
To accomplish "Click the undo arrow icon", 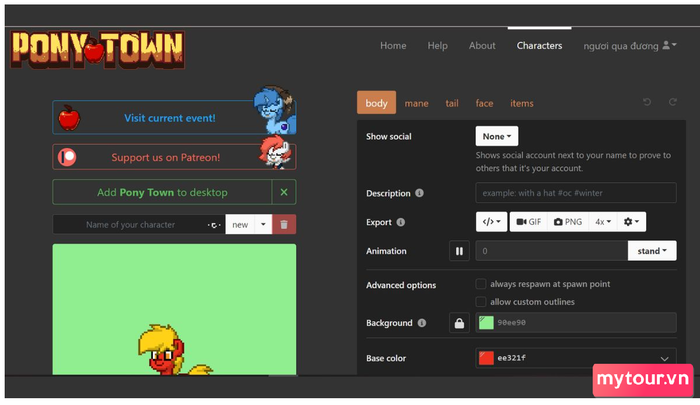I will (x=647, y=102).
